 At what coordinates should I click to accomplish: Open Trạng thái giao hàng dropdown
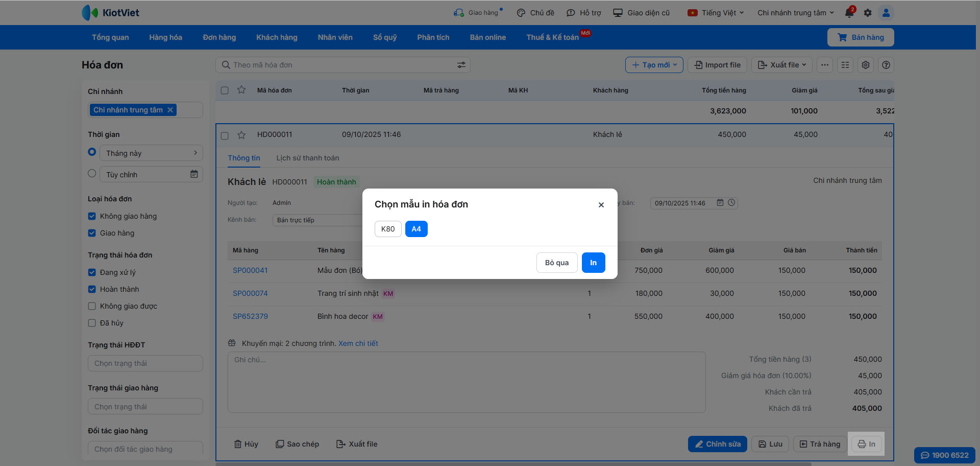[145, 407]
